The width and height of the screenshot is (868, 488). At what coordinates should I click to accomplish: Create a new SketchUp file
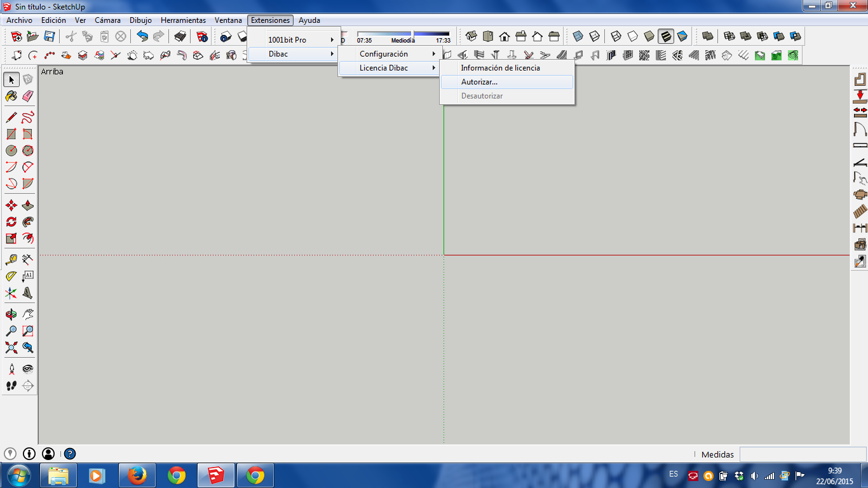click(x=17, y=36)
